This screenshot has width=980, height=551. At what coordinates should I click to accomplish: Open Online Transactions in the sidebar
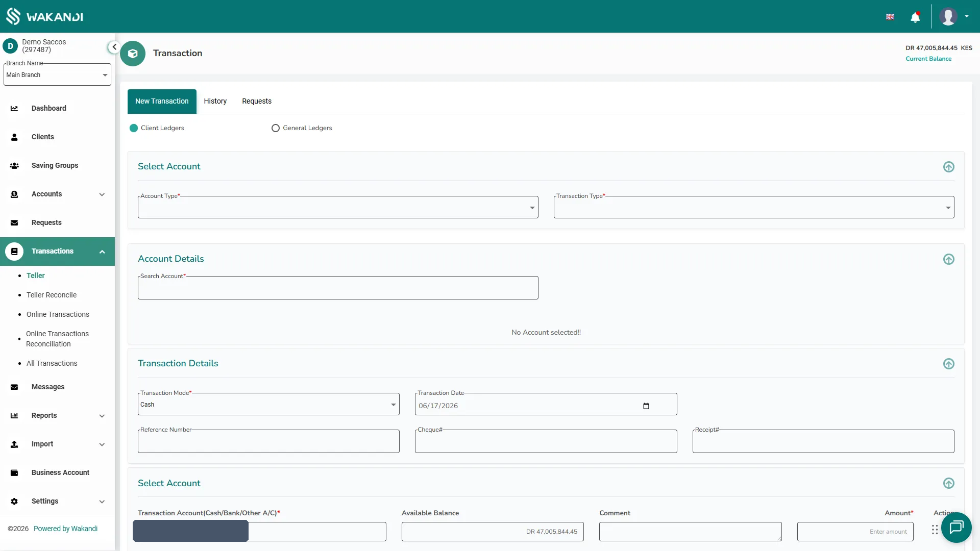click(x=58, y=314)
